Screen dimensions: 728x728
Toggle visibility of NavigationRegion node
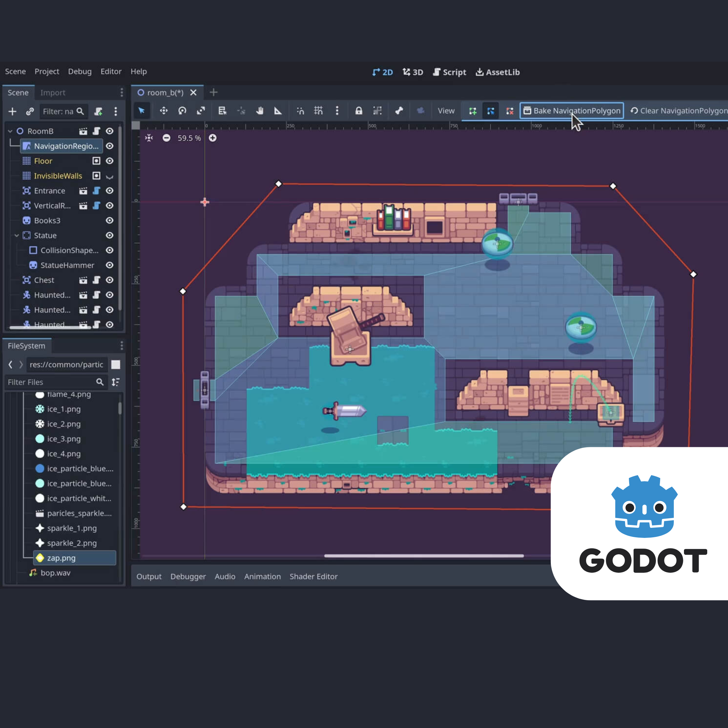(x=110, y=146)
